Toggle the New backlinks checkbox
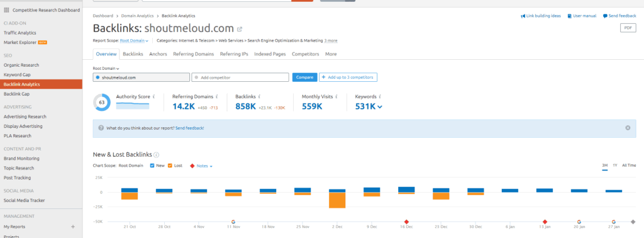Screen dimensions: 644x238 pyautogui.click(x=152, y=166)
